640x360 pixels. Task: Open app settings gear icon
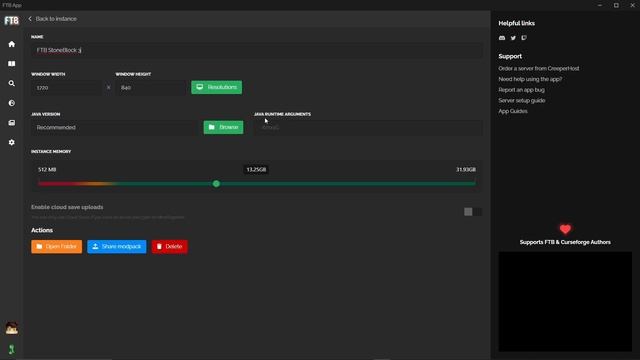tap(11, 142)
